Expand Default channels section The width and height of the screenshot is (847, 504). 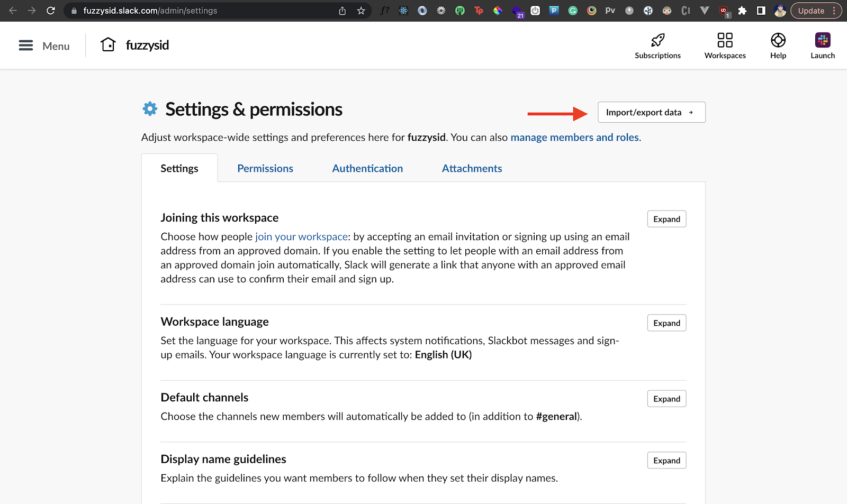[x=667, y=399]
